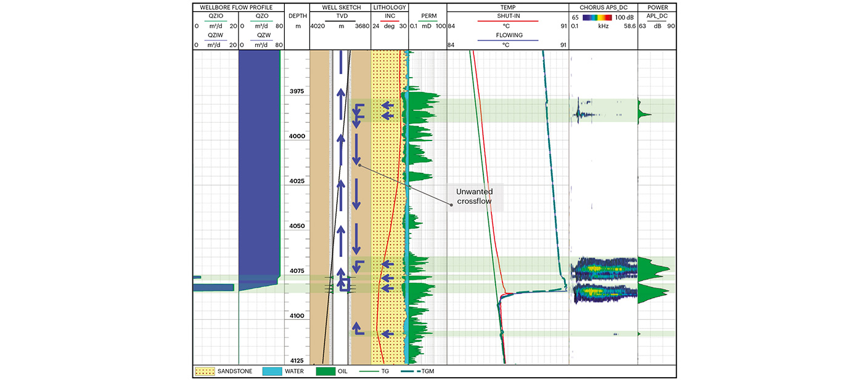Click the Water legend blue swatch
The height and width of the screenshot is (382, 868).
(271, 372)
